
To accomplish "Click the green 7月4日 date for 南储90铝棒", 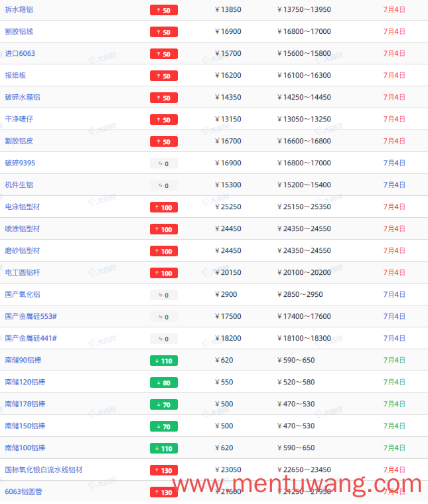I will click(394, 360).
